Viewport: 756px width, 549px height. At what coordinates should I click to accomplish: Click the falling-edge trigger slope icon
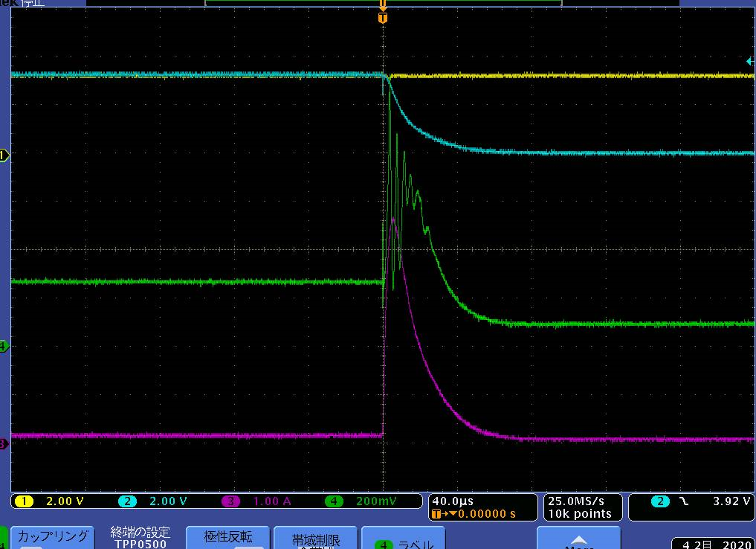point(684,501)
